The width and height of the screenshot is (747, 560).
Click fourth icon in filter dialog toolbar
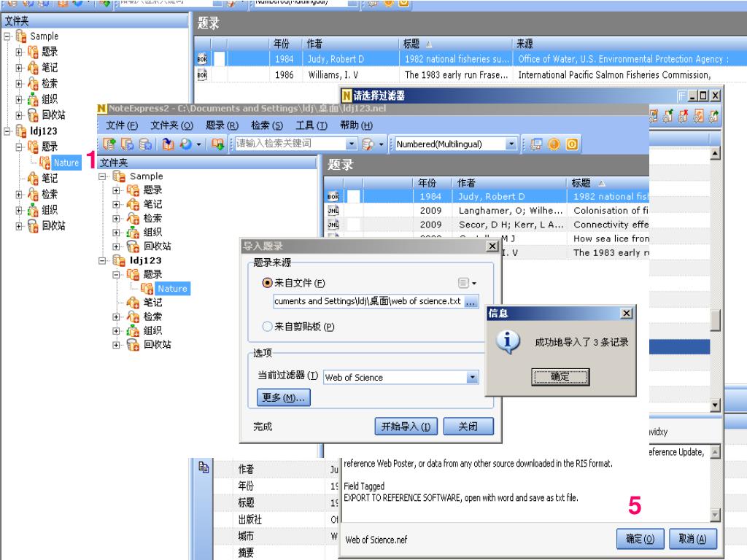click(x=698, y=116)
